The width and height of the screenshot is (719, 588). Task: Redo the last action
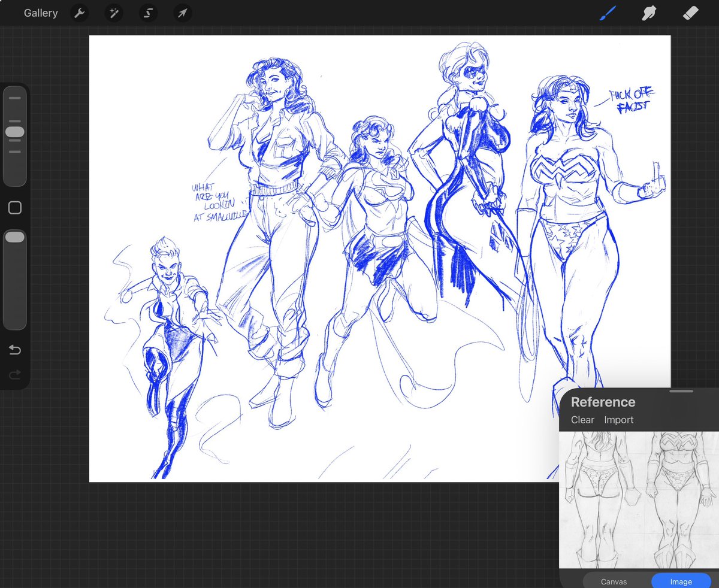[15, 375]
